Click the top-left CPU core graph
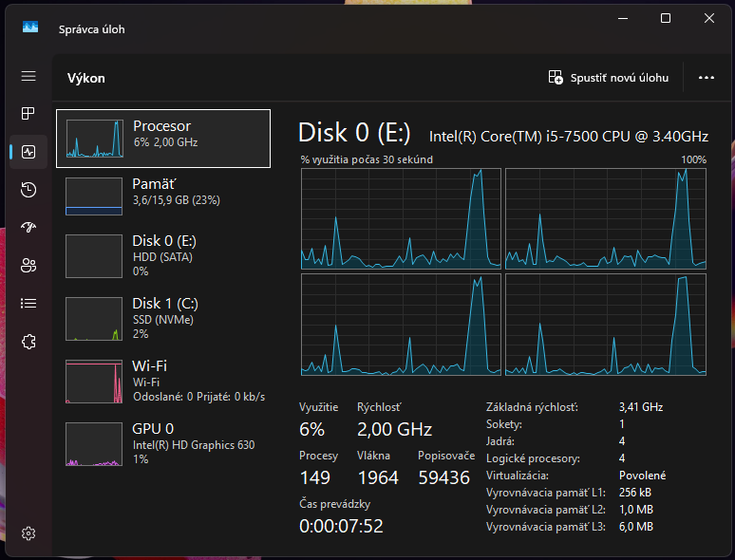The image size is (735, 560). pos(401,218)
